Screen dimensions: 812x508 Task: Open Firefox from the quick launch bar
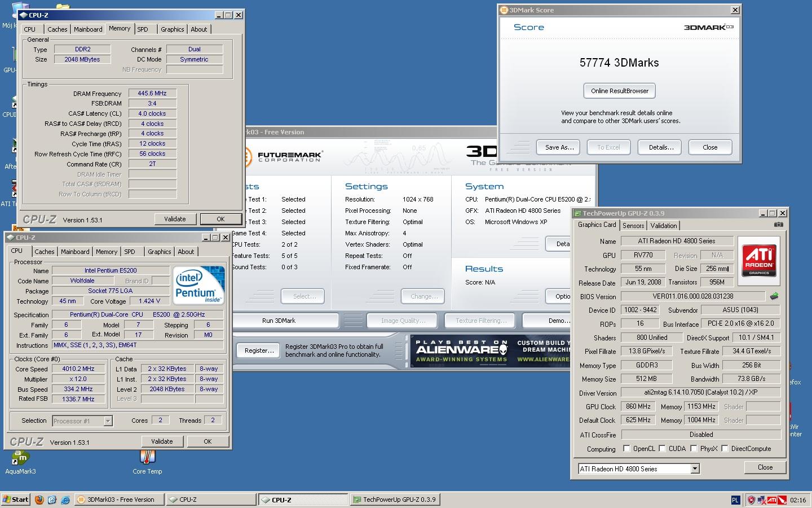pyautogui.click(x=39, y=500)
